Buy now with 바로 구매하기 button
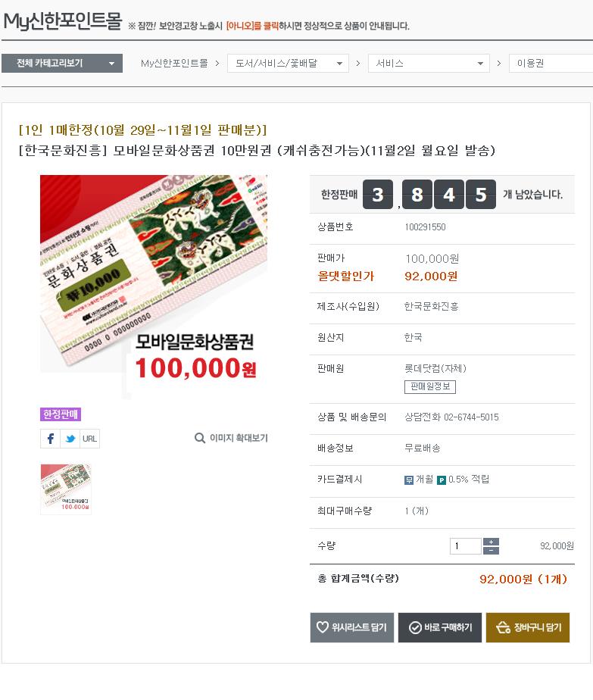Viewport: 593px width, 700px height. point(440,628)
